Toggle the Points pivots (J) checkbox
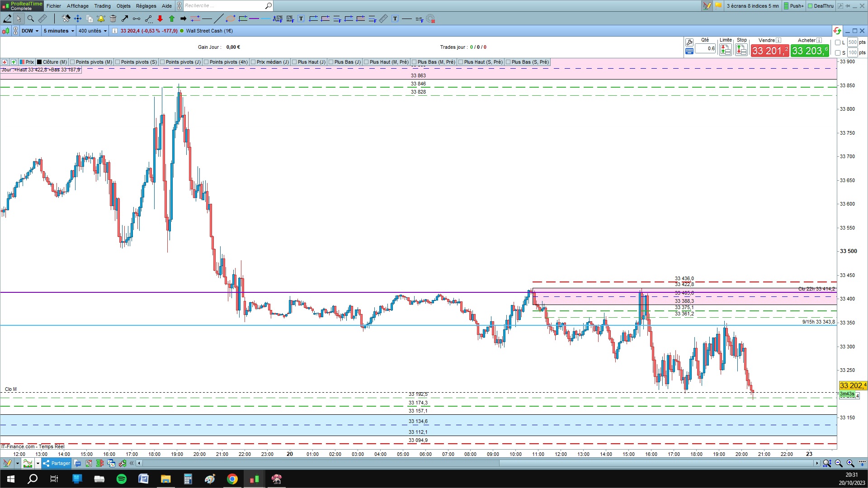Viewport: 868px width, 488px height. pos(162,62)
